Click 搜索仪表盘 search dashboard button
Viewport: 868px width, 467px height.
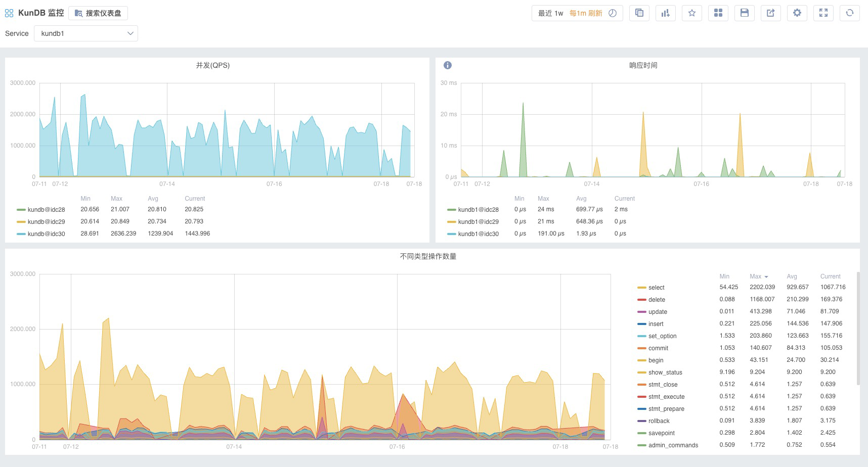[98, 13]
